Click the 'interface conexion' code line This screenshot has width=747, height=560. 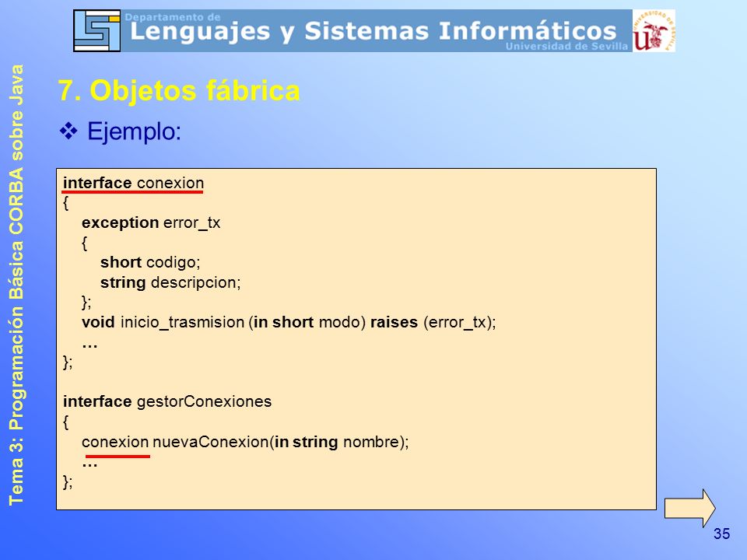point(133,183)
